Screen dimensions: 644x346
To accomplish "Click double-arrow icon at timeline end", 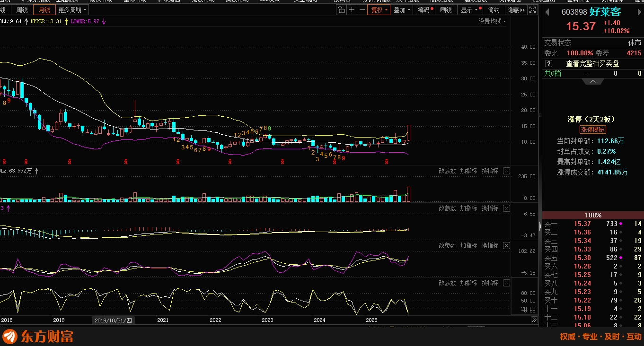I will click(534, 320).
